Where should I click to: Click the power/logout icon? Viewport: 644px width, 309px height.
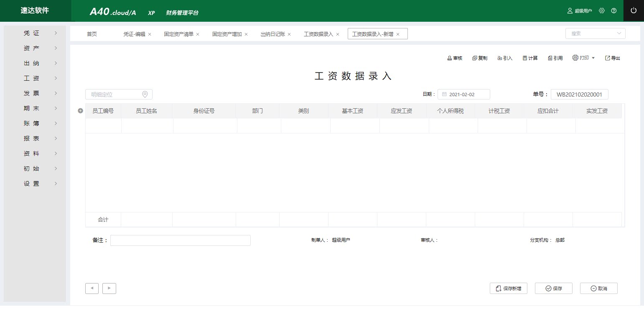tap(634, 10)
